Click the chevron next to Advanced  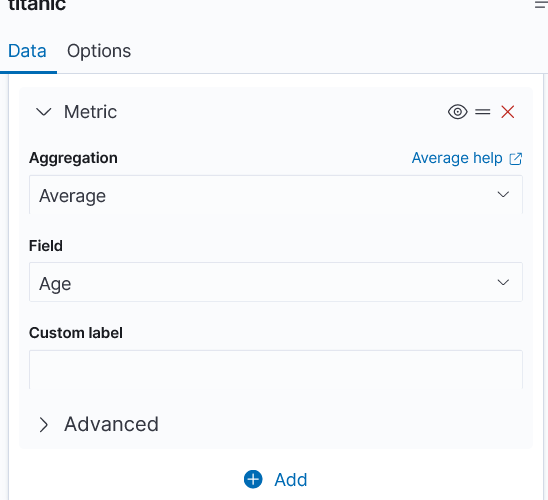tap(44, 425)
